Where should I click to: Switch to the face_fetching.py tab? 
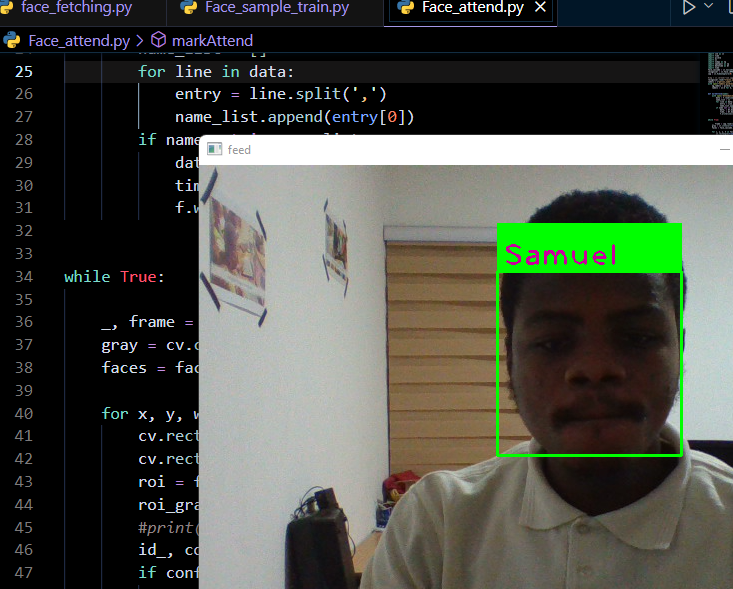point(75,7)
